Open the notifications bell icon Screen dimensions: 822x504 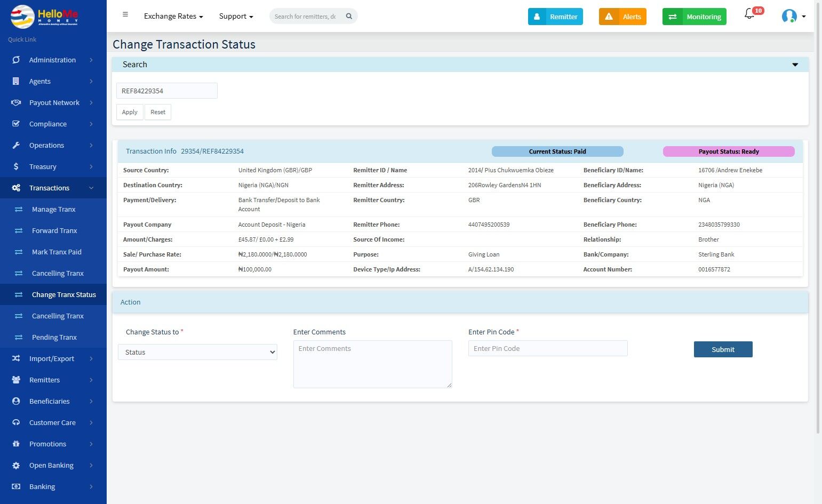coord(749,14)
